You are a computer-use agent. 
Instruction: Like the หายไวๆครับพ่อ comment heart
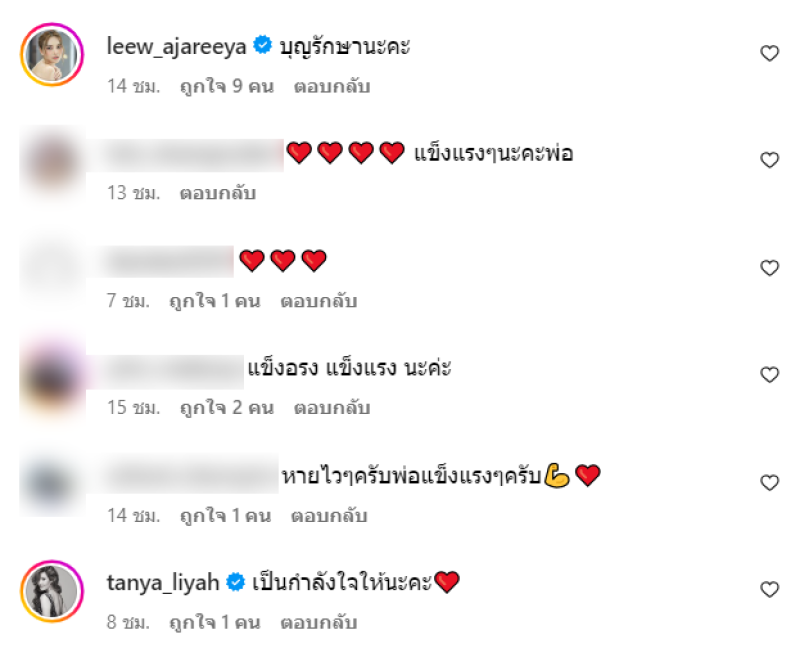(x=769, y=483)
